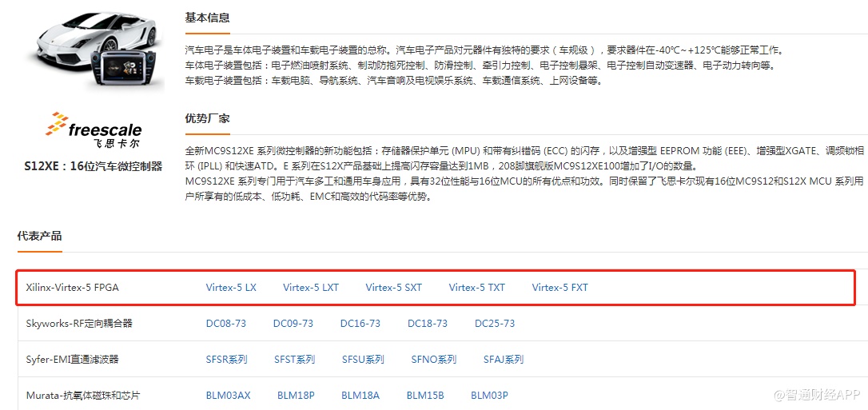Screen dimensions: 868x410
Task: Open the BLM03P ferrite bead link
Action: click(489, 396)
